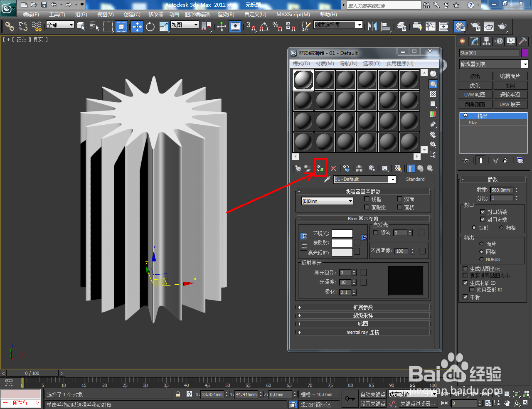Toggle Percent Snap icon
Viewport: 532px width, 409px height.
278,27
